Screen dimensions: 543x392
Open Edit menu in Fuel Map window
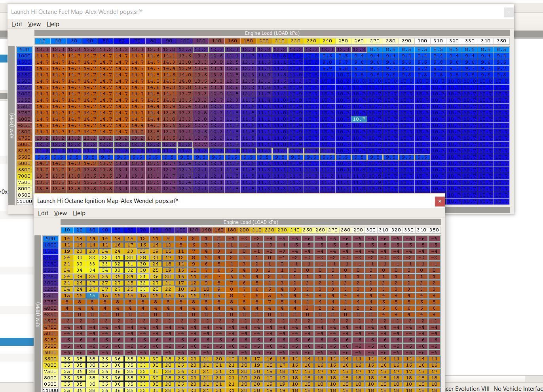click(17, 24)
